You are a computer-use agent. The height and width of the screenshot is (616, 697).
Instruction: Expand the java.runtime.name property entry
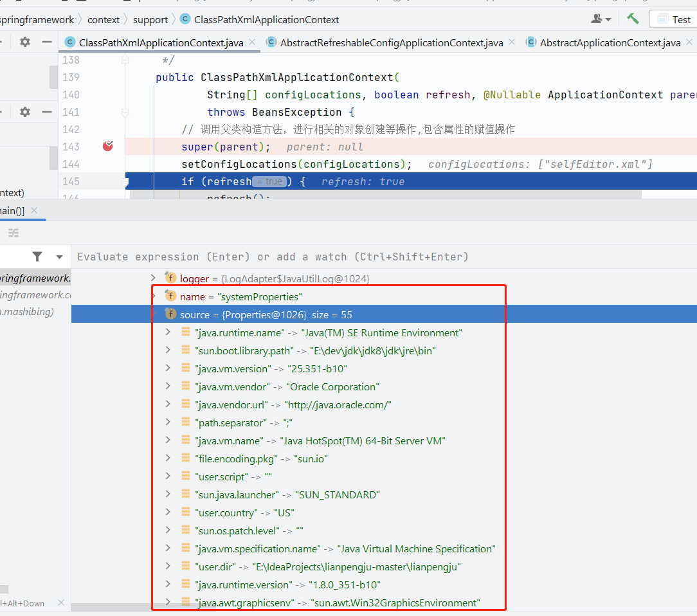[x=168, y=332]
